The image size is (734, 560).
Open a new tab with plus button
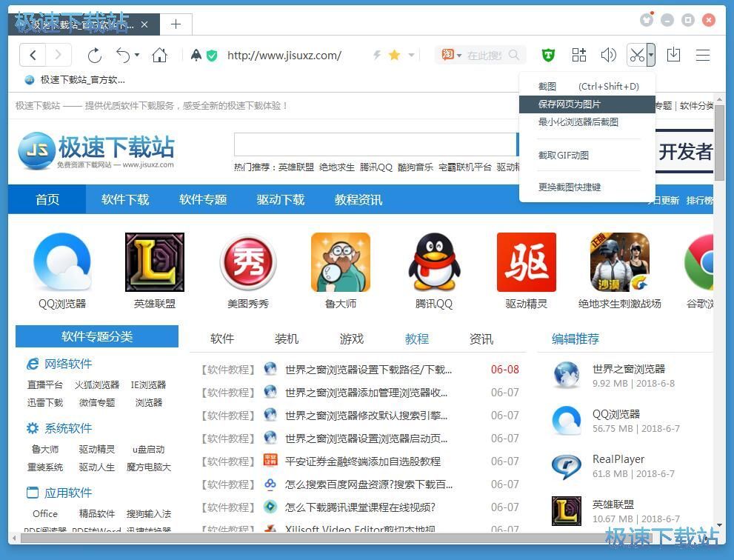point(176,24)
